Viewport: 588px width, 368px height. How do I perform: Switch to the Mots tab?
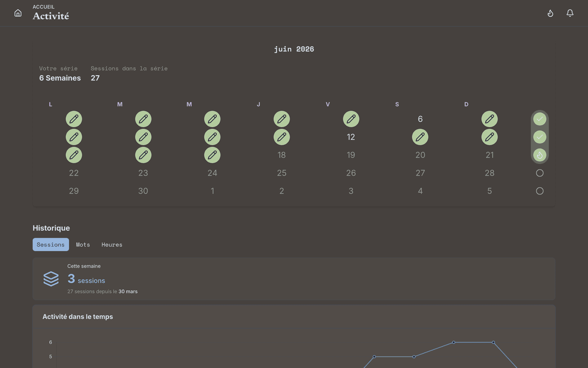[x=83, y=245]
